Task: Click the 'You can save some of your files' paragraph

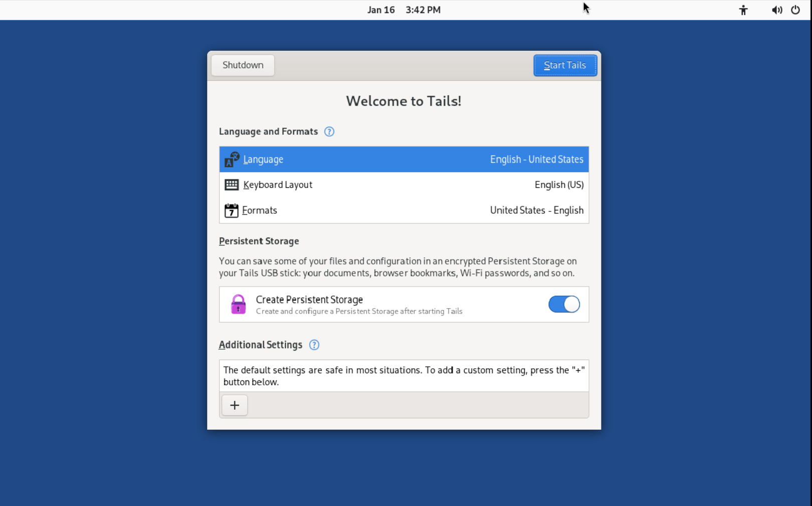Action: (x=398, y=267)
